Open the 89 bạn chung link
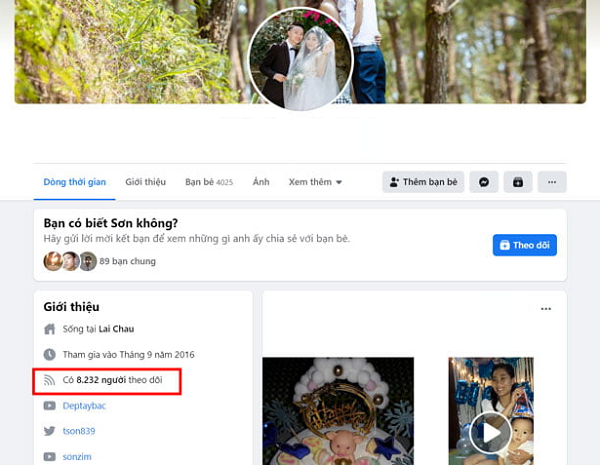600x465 pixels. click(127, 261)
